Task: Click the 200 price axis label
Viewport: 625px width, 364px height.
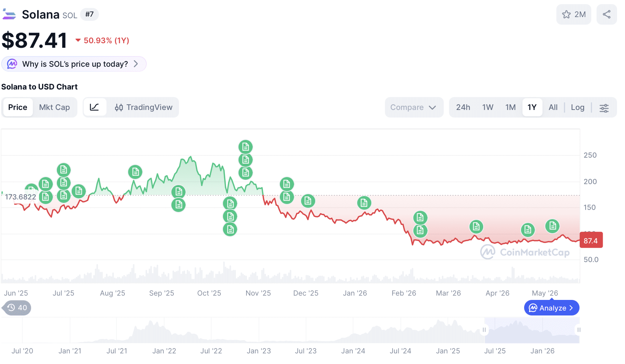Action: point(590,182)
